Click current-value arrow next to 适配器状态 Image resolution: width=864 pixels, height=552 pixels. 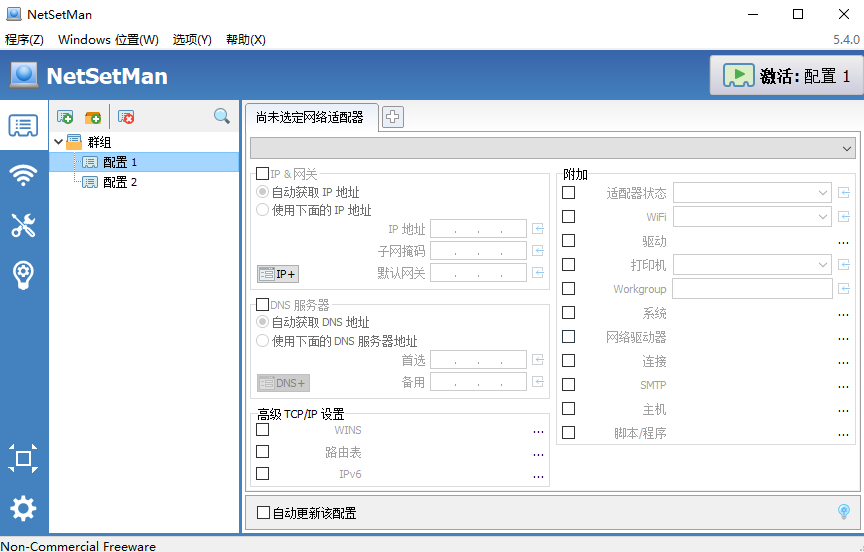coord(844,193)
